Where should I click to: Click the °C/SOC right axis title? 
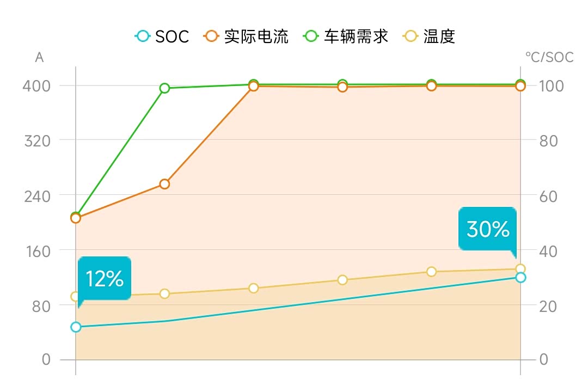click(x=549, y=57)
